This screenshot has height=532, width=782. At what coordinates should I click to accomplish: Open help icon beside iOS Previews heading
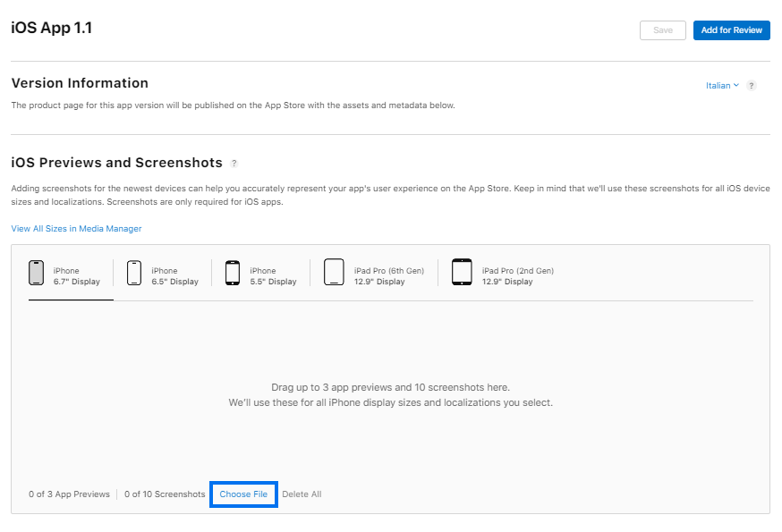pyautogui.click(x=234, y=164)
